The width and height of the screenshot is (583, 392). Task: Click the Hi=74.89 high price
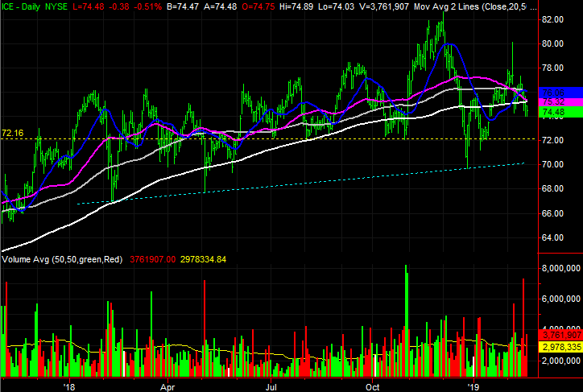pos(296,6)
